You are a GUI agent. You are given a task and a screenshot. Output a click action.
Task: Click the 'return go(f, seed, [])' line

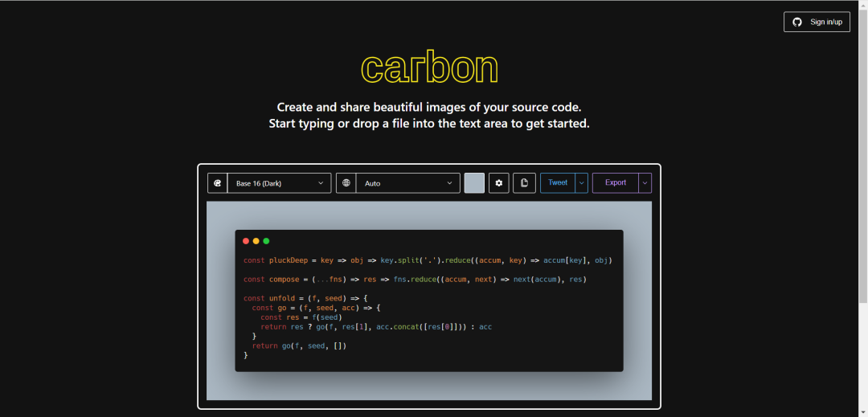tap(299, 346)
